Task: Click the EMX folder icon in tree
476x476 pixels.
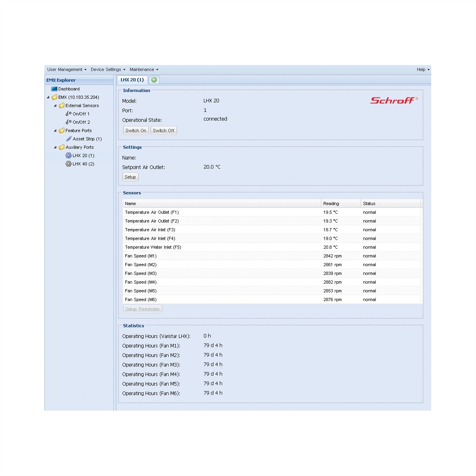Action: (x=54, y=97)
